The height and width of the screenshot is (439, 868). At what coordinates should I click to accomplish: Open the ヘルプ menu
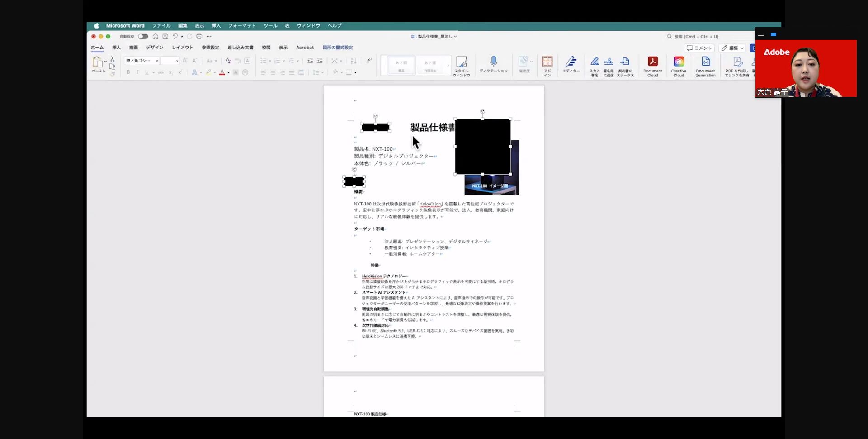coord(335,26)
